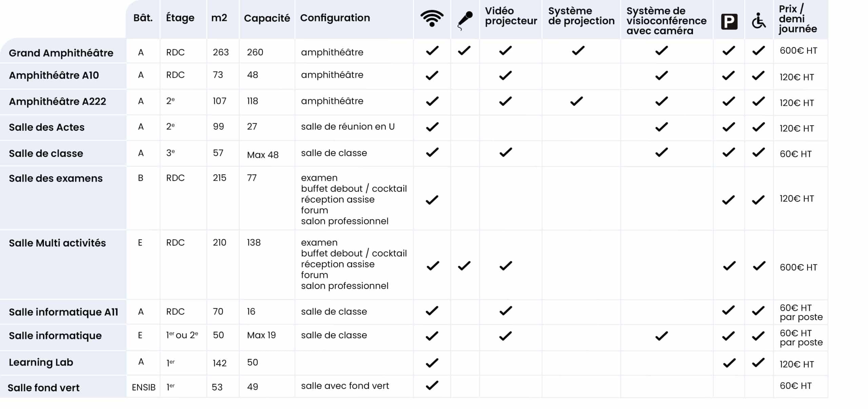Image resolution: width=868 pixels, height=409 pixels.
Task: Click the Capacité column header
Action: tap(267, 18)
